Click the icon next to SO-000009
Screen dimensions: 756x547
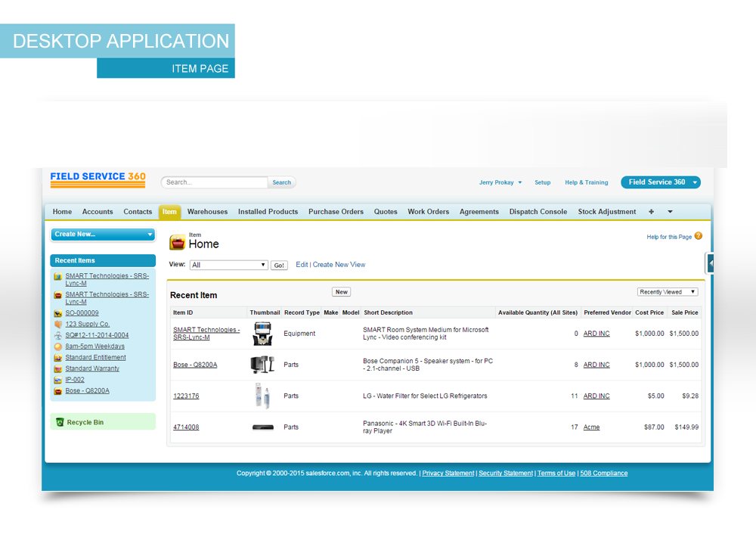click(x=57, y=313)
